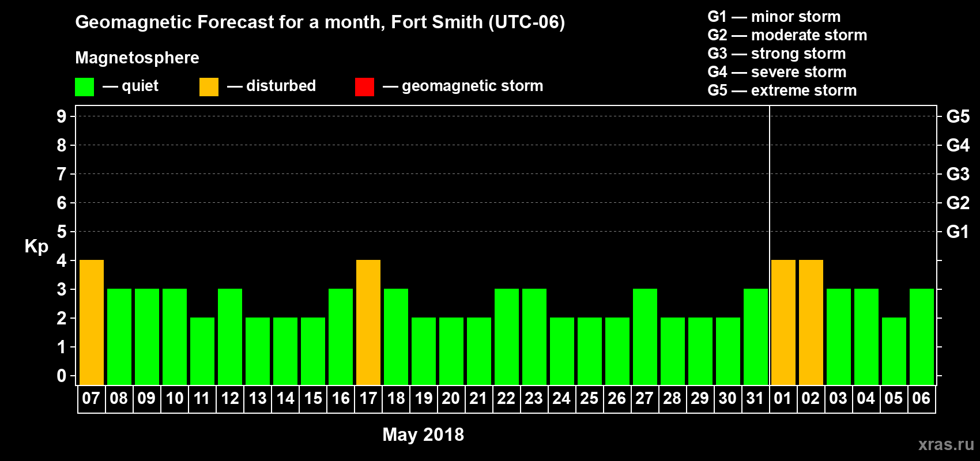The image size is (980, 461).
Task: Select the orange bar for day 01
Action: coord(783,323)
